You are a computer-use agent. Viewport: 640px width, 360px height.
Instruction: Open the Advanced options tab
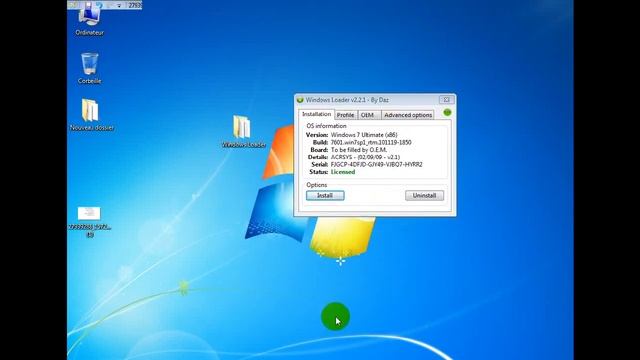coord(408,115)
